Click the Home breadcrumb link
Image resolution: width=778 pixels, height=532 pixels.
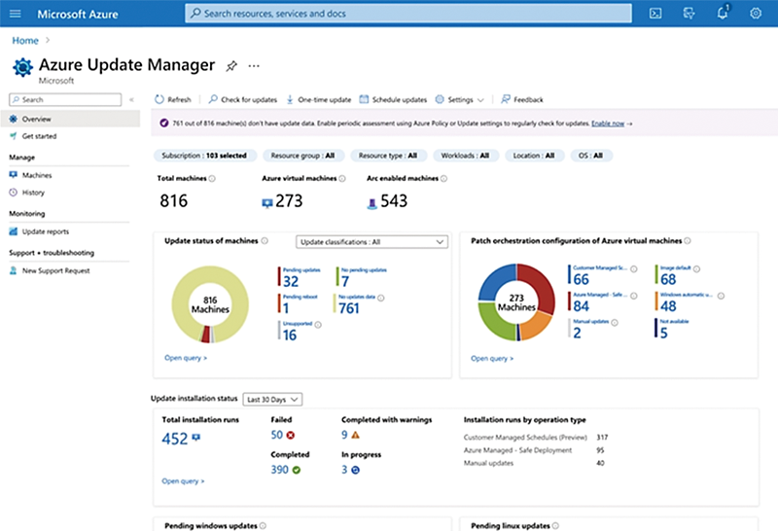(x=25, y=41)
